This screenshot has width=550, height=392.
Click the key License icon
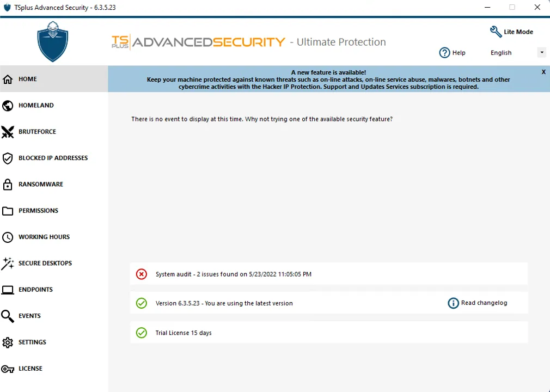pyautogui.click(x=8, y=369)
